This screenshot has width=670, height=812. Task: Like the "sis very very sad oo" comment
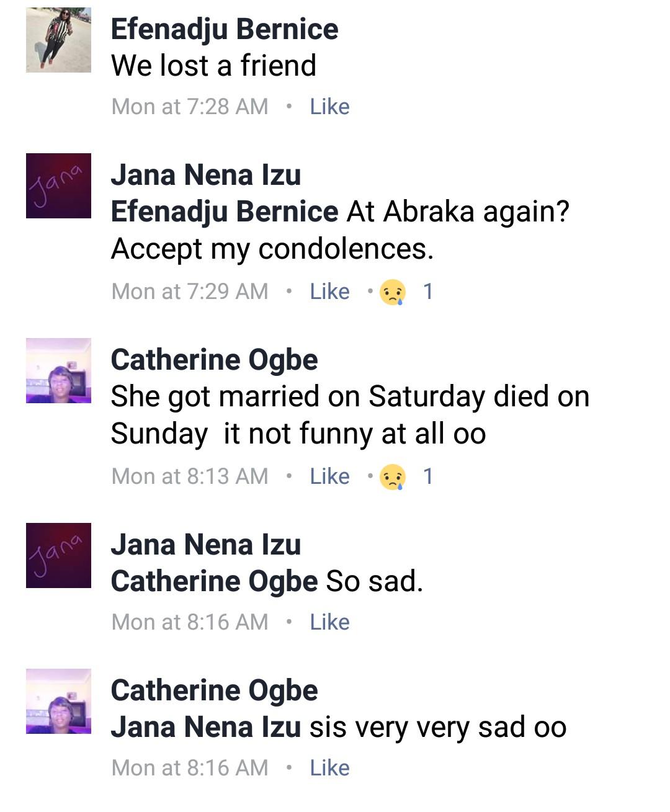click(x=329, y=768)
